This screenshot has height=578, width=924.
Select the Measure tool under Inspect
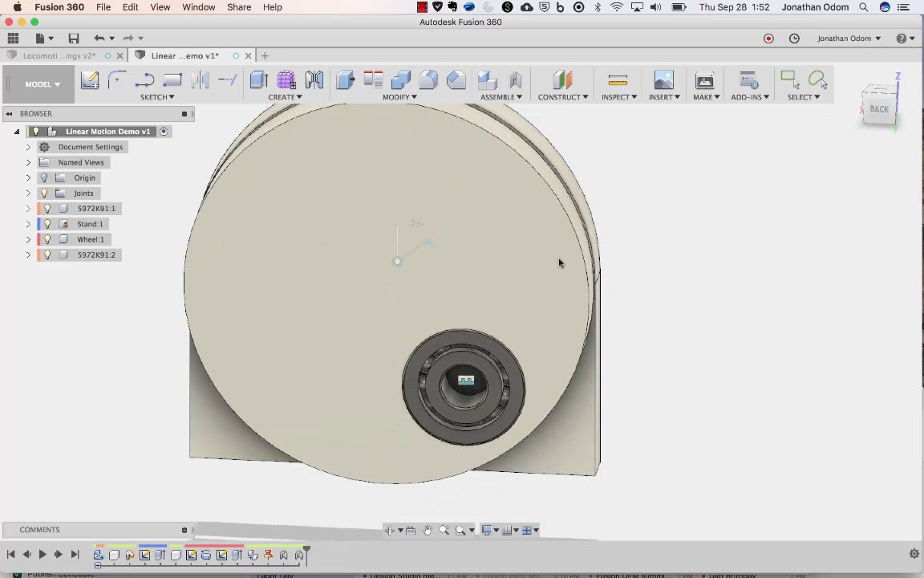[618, 79]
